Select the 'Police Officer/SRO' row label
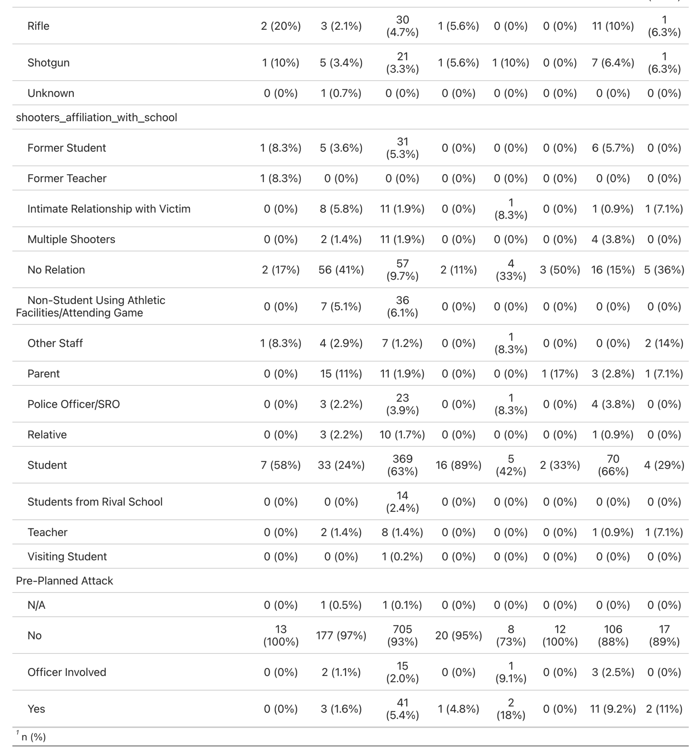 click(x=73, y=404)
